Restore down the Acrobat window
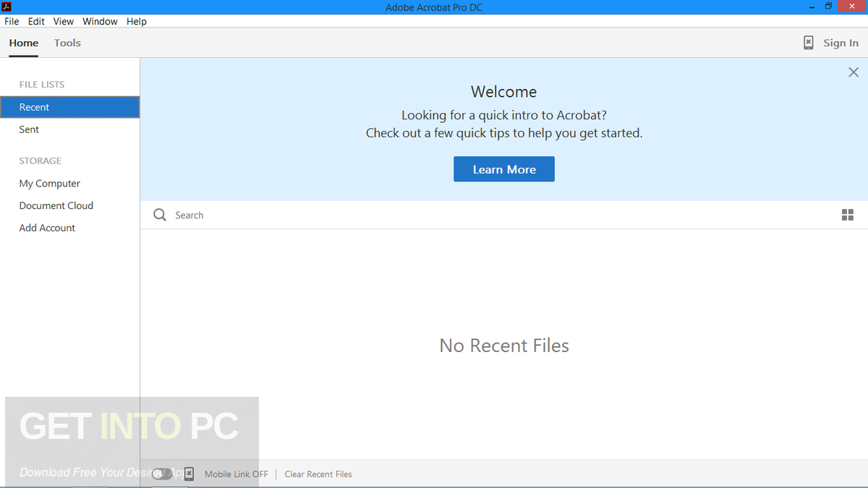The width and height of the screenshot is (868, 488). click(x=829, y=7)
